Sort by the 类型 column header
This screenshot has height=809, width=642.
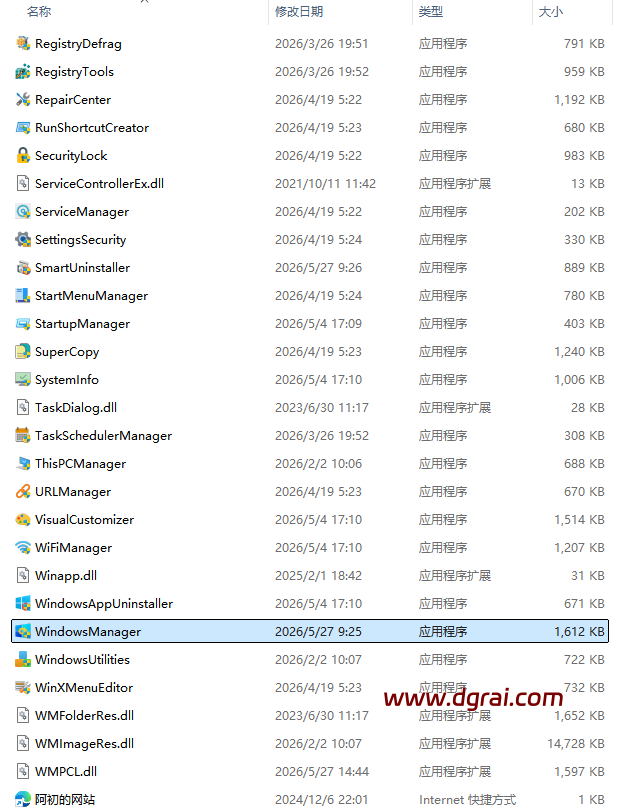tap(430, 11)
